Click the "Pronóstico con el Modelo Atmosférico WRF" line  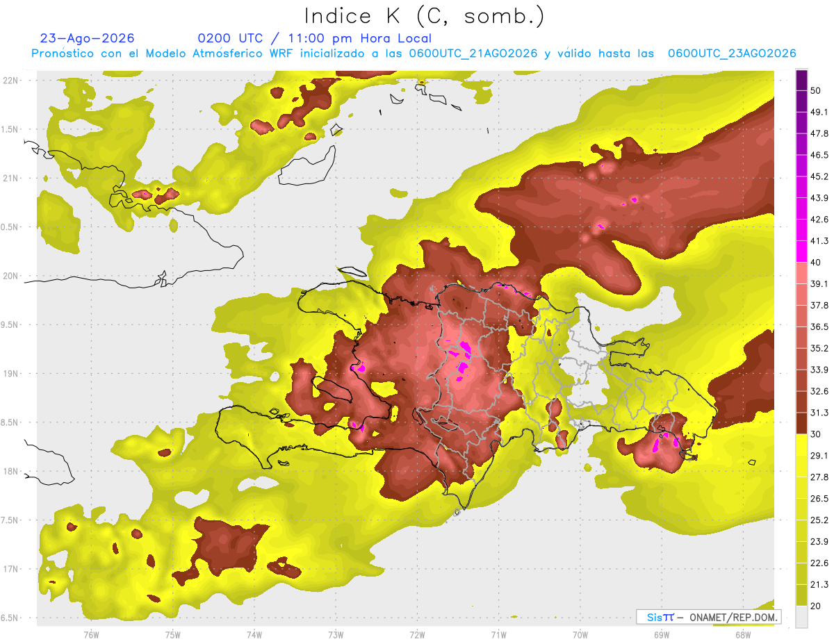click(x=414, y=53)
